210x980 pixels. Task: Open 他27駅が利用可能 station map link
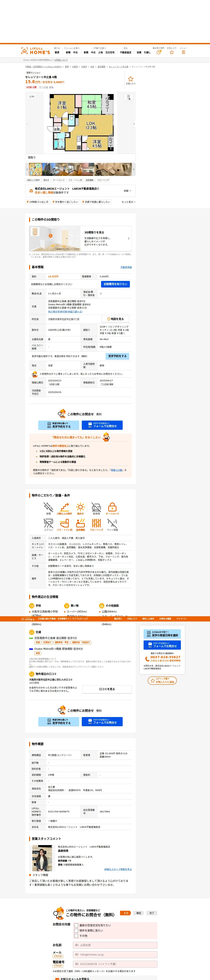pos(65,312)
